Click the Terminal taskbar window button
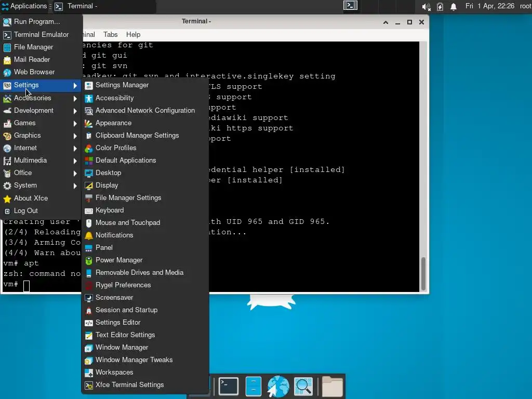Screen dimensions: 532x399 tap(103, 6)
